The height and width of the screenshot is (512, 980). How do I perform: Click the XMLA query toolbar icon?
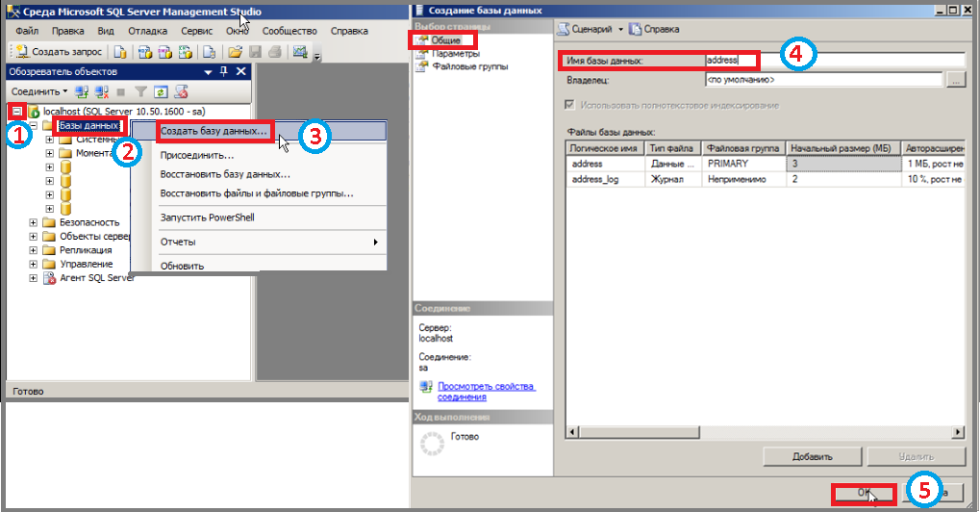186,53
